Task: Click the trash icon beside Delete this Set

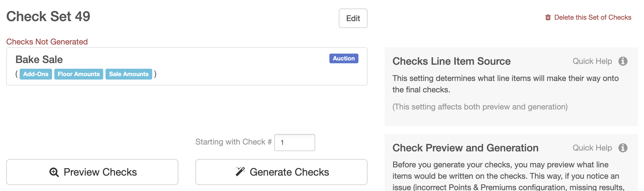Action: (548, 17)
